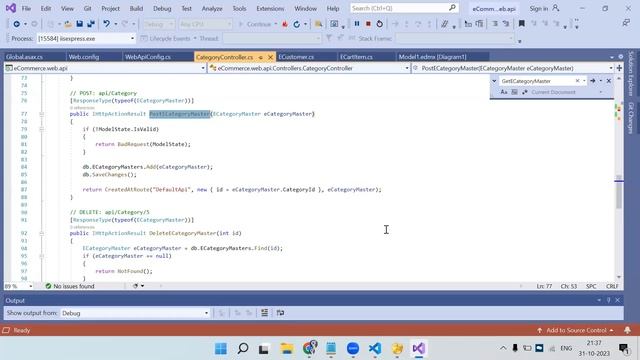Viewport: 640px width, 360px height.
Task: Open the Git Changes side tab
Action: click(x=631, y=118)
